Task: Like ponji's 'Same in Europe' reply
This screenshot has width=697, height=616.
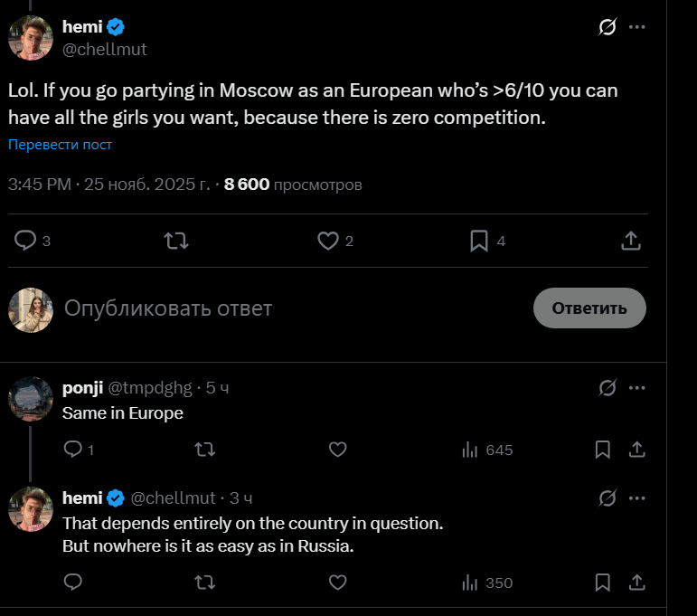Action: (337, 450)
